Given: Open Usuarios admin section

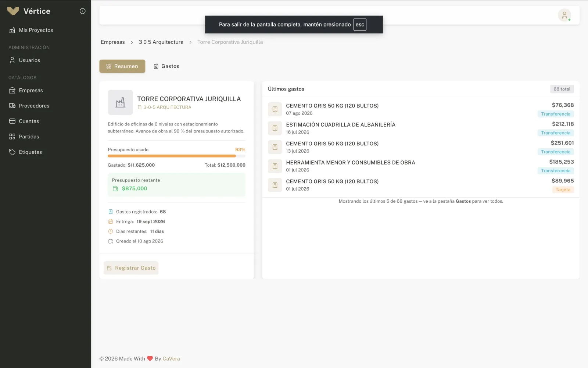Looking at the screenshot, I should 29,60.
